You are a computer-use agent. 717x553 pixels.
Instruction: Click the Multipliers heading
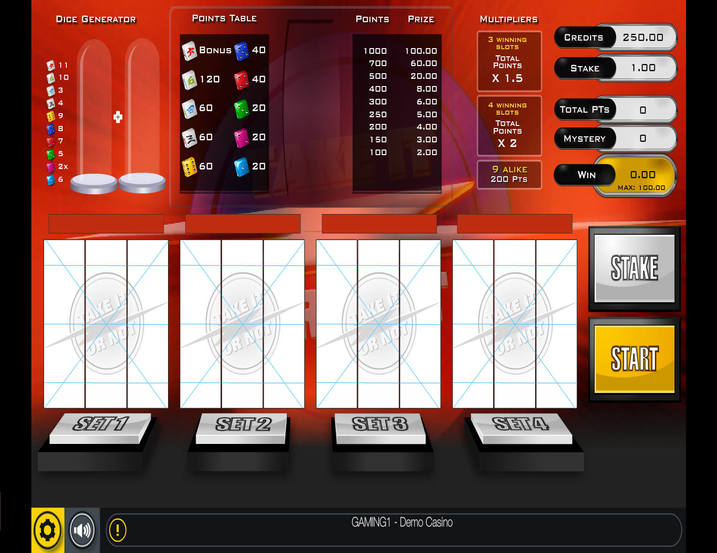tap(508, 19)
